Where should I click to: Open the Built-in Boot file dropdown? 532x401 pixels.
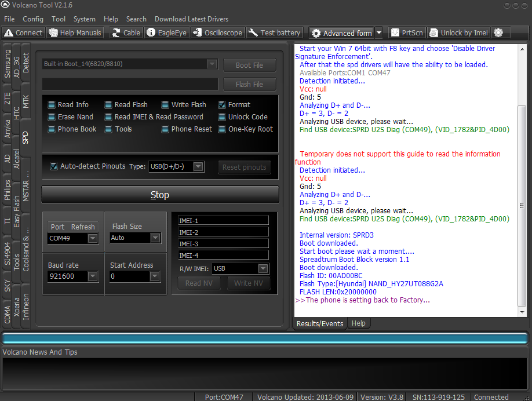(x=212, y=64)
